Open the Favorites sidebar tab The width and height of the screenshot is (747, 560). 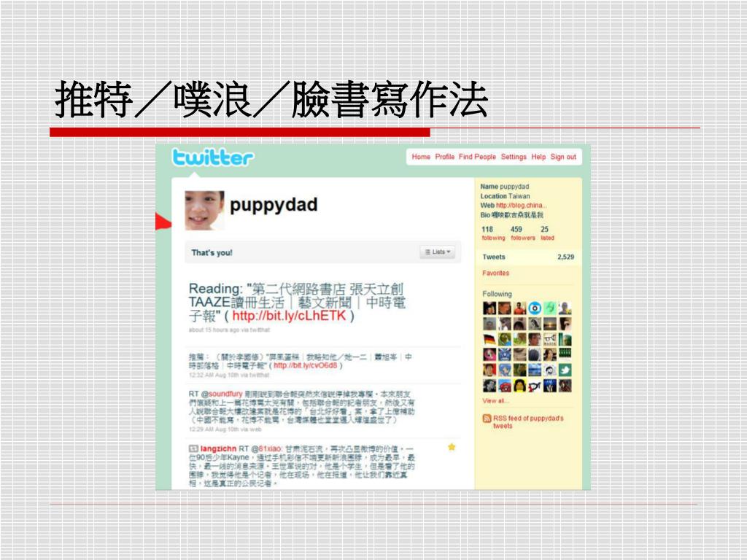(495, 273)
